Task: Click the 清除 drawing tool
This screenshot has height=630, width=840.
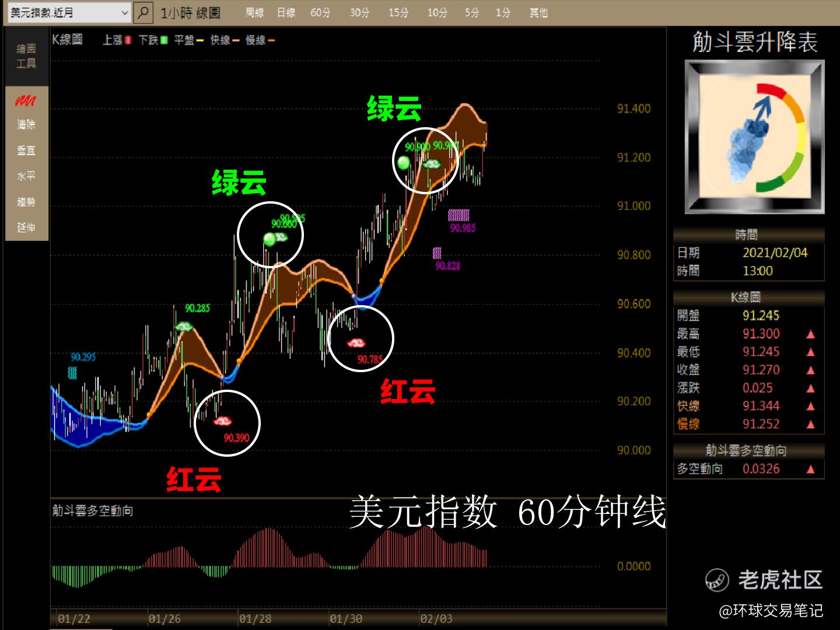Action: 26,124
